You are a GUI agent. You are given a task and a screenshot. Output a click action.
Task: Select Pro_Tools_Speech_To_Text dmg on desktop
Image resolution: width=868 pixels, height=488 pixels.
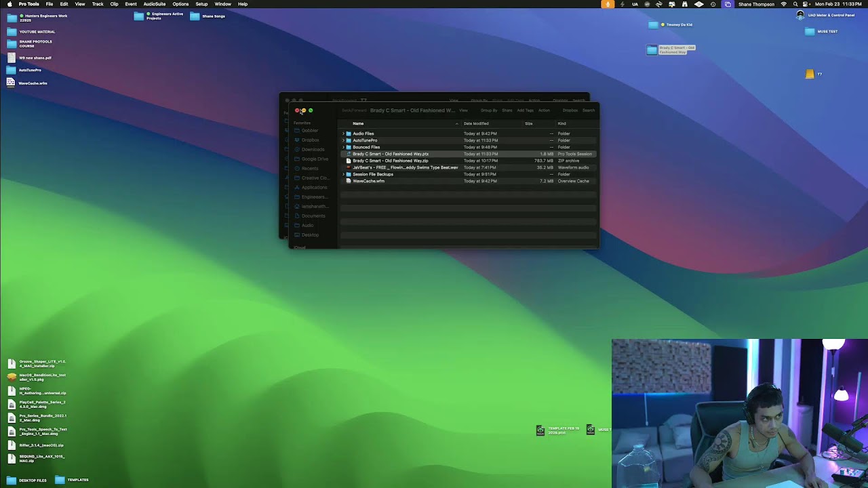tap(37, 431)
